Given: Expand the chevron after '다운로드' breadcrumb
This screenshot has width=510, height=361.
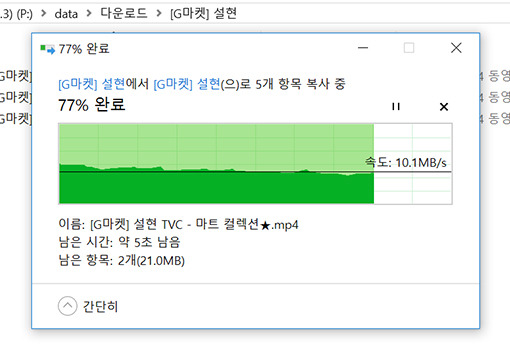Looking at the screenshot, I should click(159, 14).
